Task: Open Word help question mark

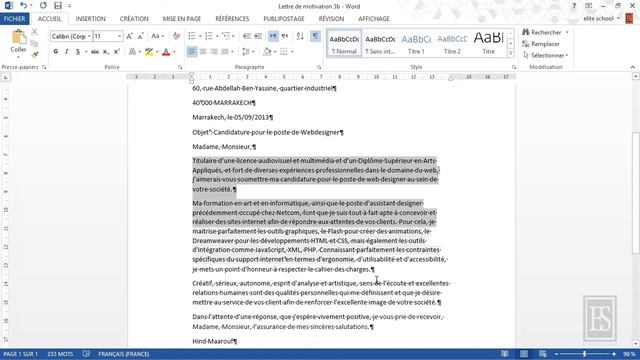Action: [x=574, y=6]
